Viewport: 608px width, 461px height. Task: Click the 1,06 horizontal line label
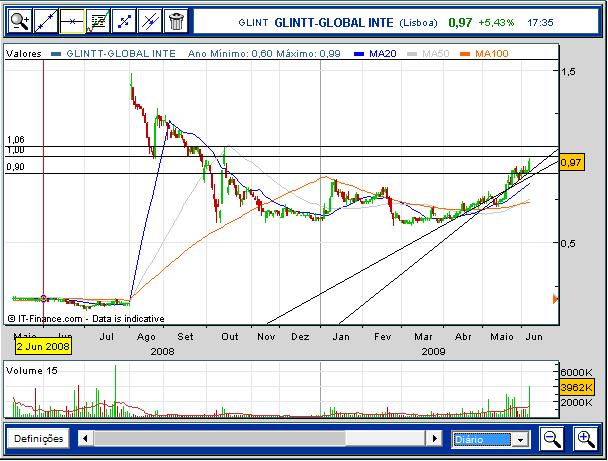[16, 140]
